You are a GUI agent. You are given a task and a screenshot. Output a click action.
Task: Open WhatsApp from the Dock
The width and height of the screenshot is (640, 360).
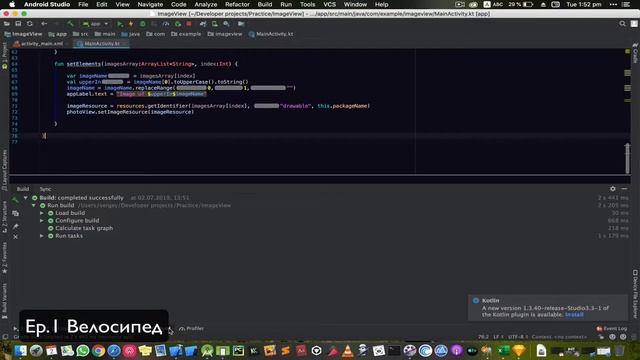click(83, 350)
